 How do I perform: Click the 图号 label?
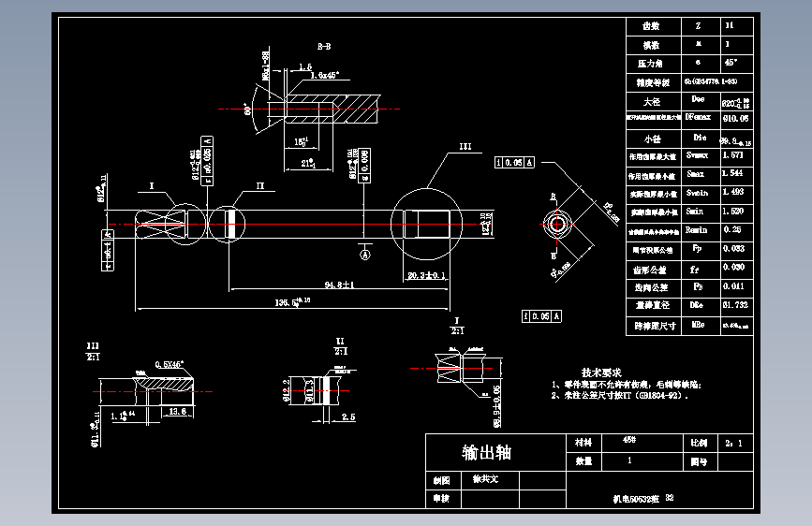click(x=699, y=461)
